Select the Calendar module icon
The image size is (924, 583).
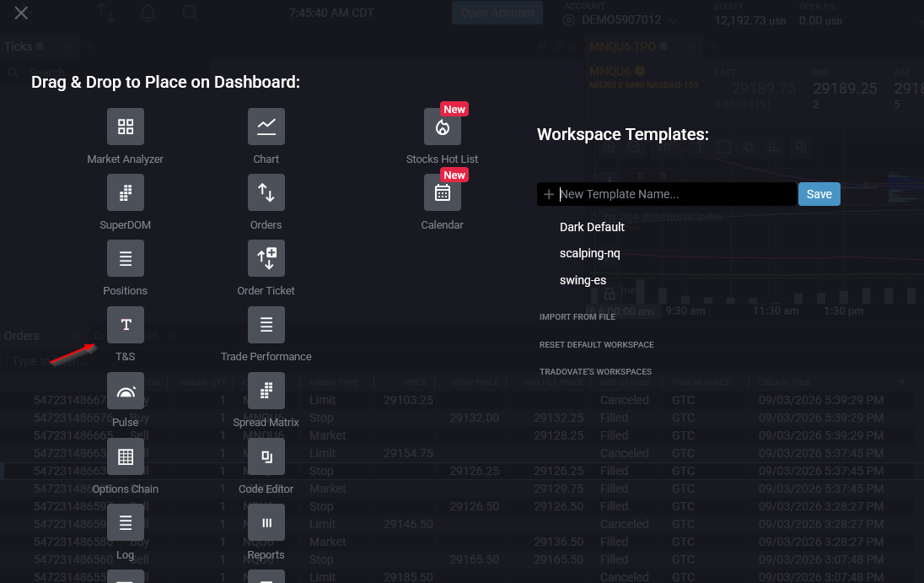tap(443, 192)
